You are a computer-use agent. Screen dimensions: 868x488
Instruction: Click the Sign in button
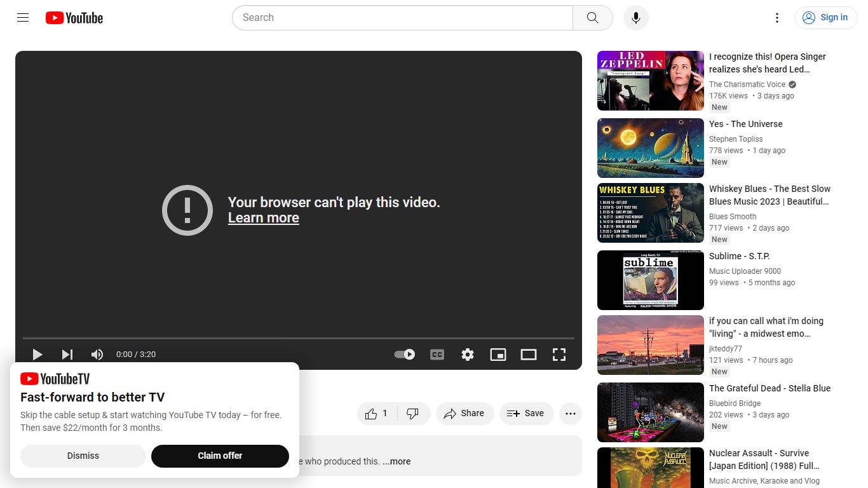[826, 18]
